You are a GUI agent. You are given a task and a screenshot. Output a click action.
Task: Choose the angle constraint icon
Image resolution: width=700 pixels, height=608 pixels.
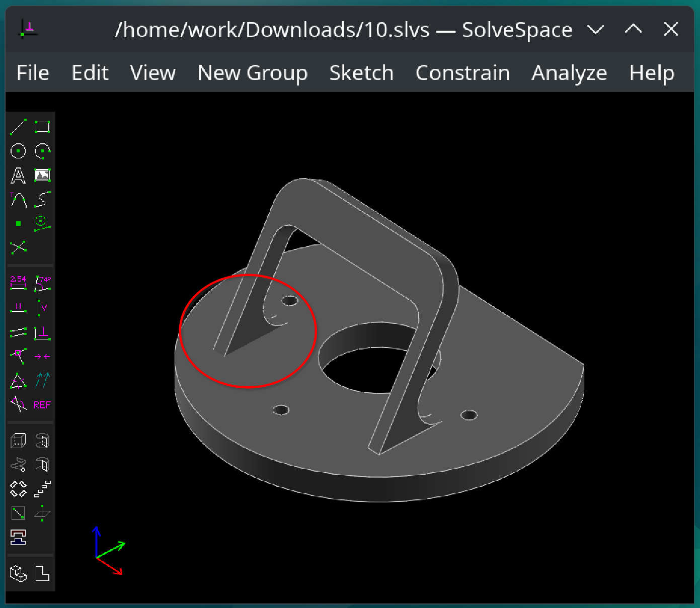point(42,283)
